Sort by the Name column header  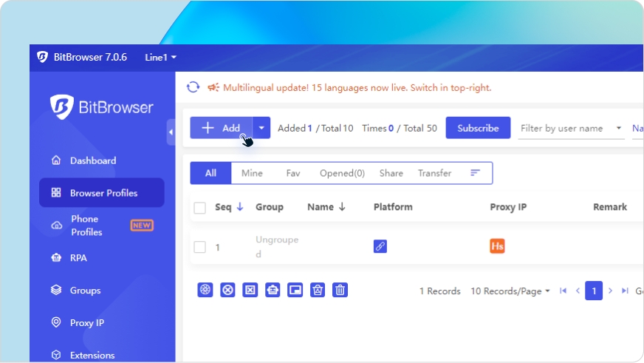point(326,207)
